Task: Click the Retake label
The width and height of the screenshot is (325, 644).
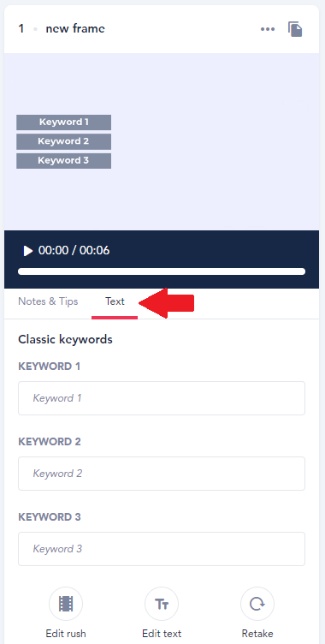Action: click(x=257, y=634)
